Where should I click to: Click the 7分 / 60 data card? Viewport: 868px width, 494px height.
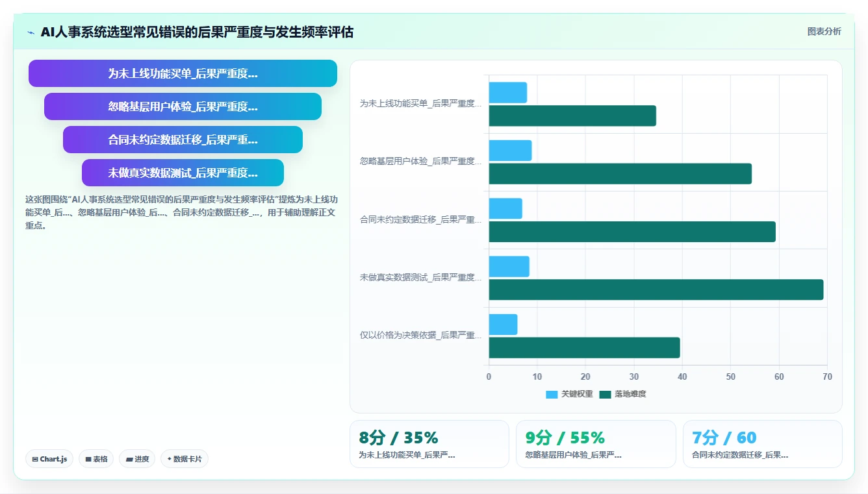tap(762, 444)
